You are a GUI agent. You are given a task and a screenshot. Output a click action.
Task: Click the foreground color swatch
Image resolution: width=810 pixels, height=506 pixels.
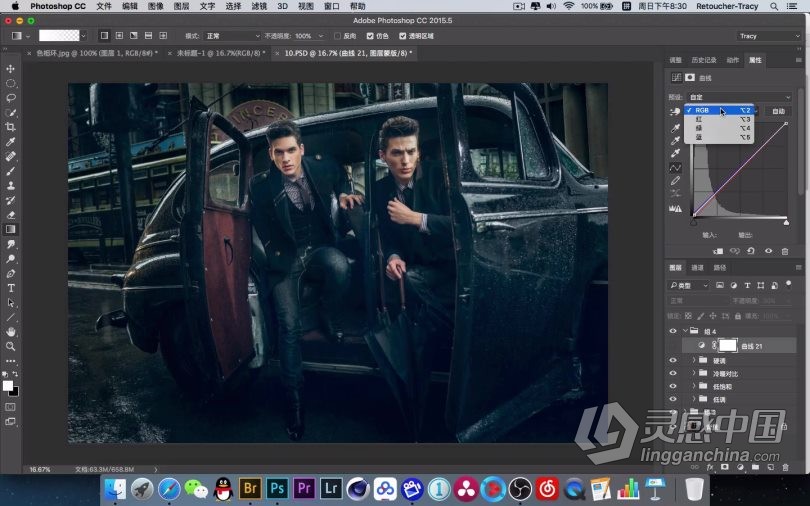coord(7,386)
